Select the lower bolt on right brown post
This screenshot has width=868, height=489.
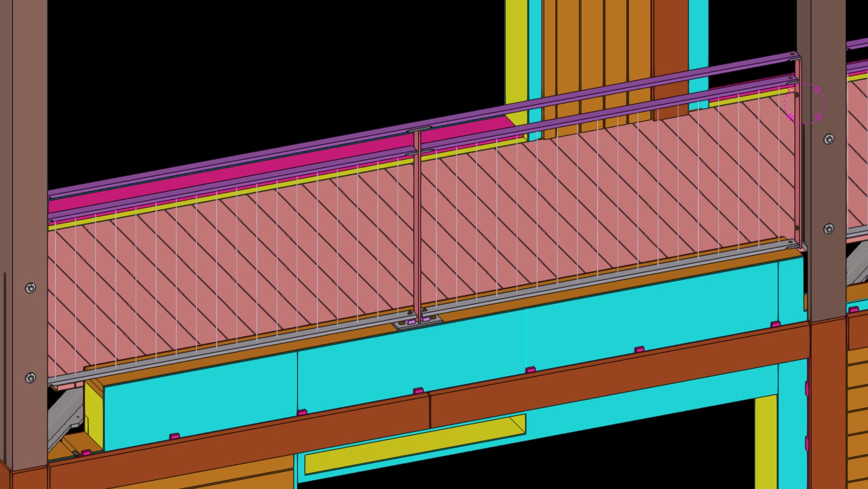[x=828, y=229]
